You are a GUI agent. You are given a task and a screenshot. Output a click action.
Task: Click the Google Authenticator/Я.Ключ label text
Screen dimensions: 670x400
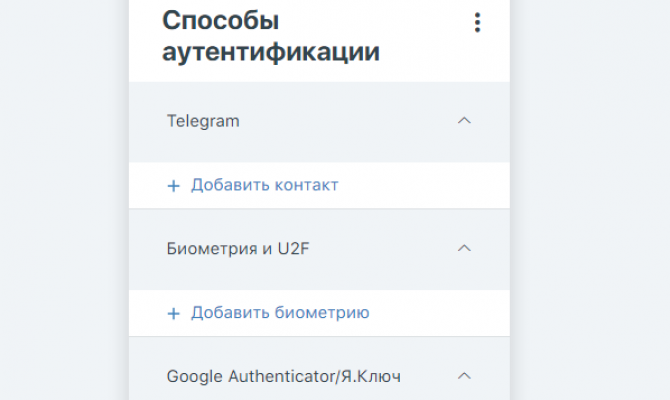coord(284,376)
